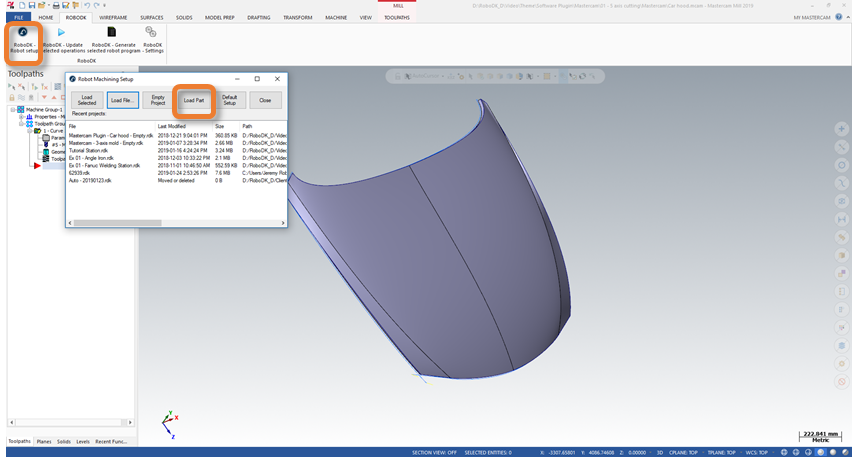Collapse the Toolpath Group tree node

tap(21, 123)
